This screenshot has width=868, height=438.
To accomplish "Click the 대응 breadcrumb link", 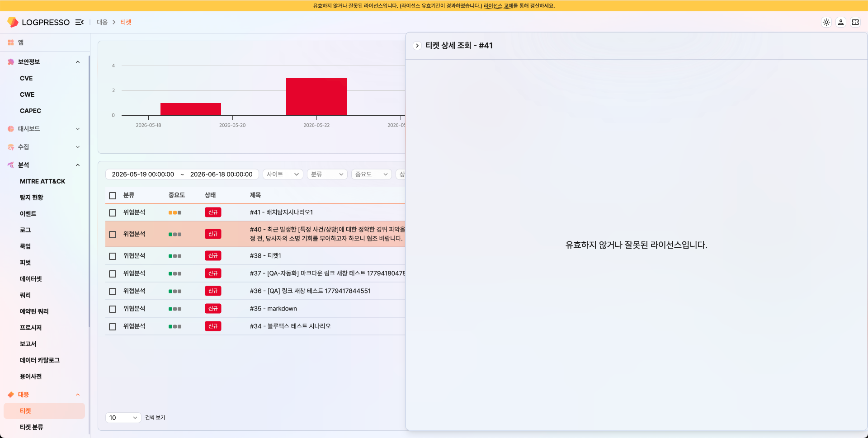I will point(102,22).
